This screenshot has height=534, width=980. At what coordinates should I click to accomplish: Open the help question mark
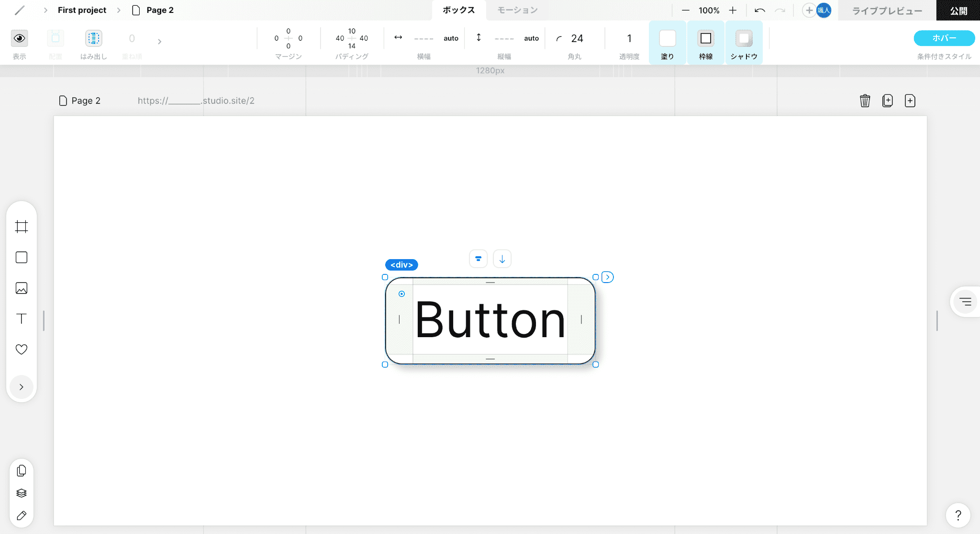958,515
